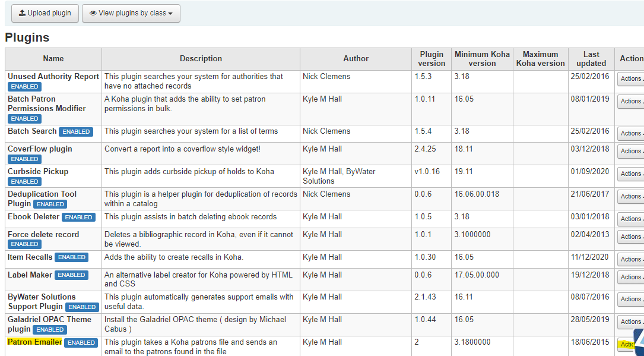This screenshot has height=356, width=644.
Task: Click the Description column header
Action: click(x=201, y=59)
